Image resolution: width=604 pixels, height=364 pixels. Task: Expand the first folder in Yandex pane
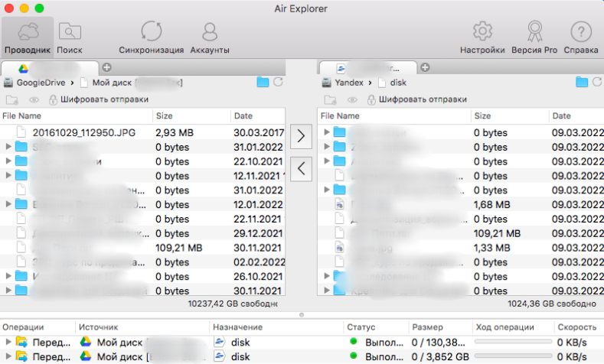(327, 132)
